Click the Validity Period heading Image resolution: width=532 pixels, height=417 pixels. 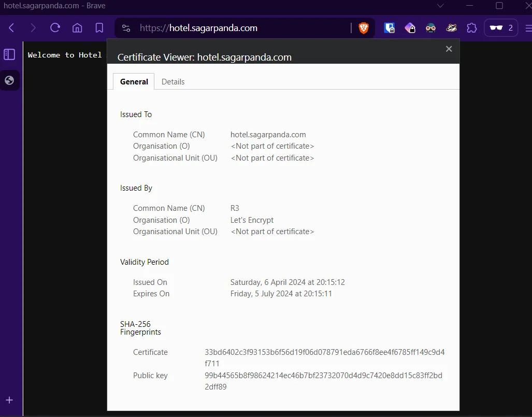(144, 262)
